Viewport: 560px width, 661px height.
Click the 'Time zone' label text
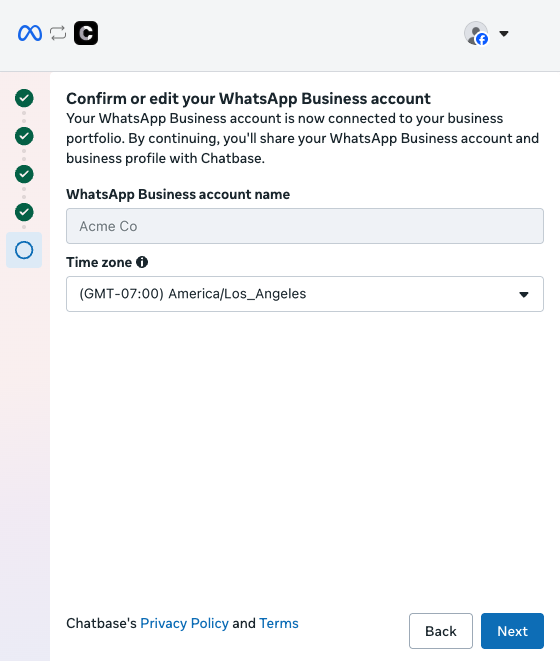coord(99,262)
